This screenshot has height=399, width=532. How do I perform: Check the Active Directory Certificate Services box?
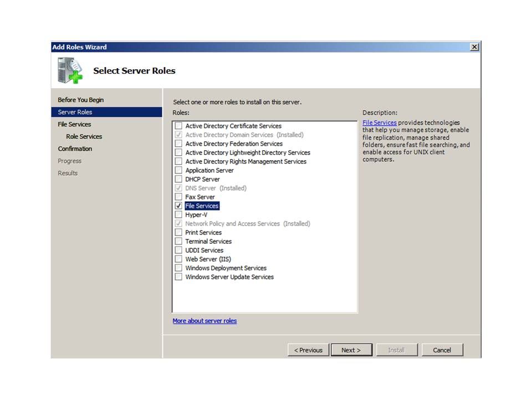click(x=178, y=126)
